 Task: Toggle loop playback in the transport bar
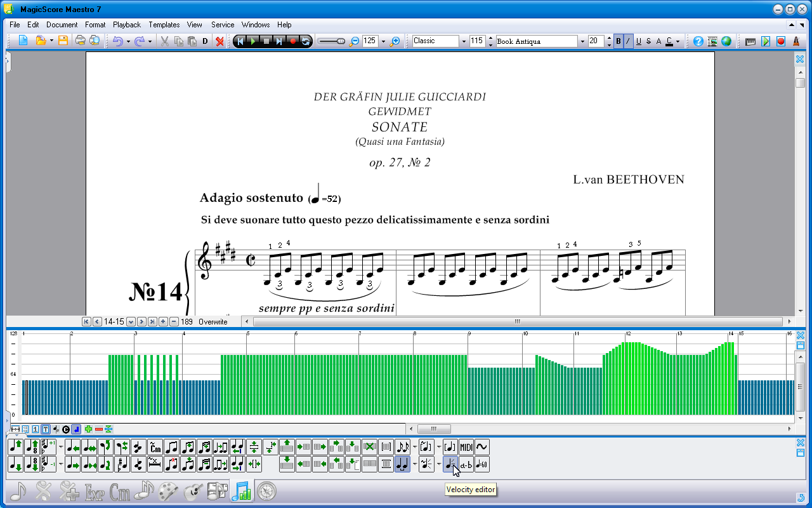click(306, 41)
